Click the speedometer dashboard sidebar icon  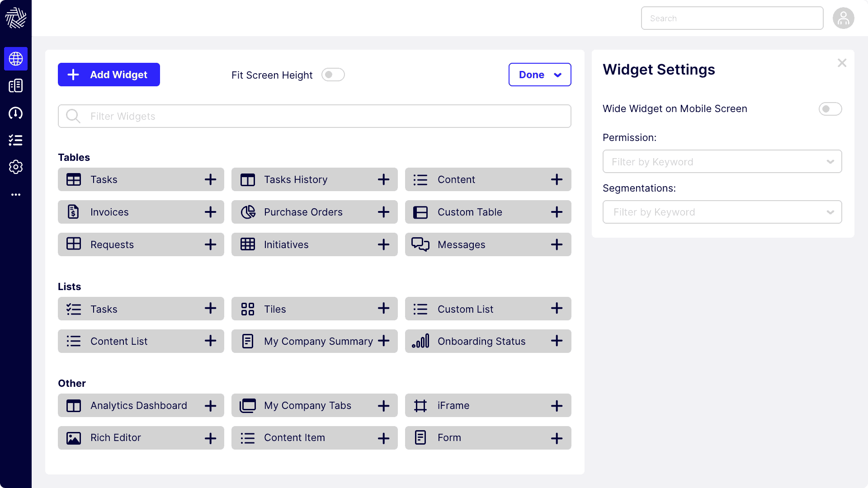(16, 113)
